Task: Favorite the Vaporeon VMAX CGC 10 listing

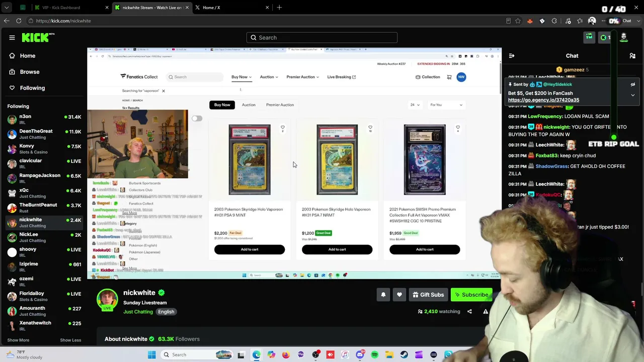Action: (x=458, y=128)
